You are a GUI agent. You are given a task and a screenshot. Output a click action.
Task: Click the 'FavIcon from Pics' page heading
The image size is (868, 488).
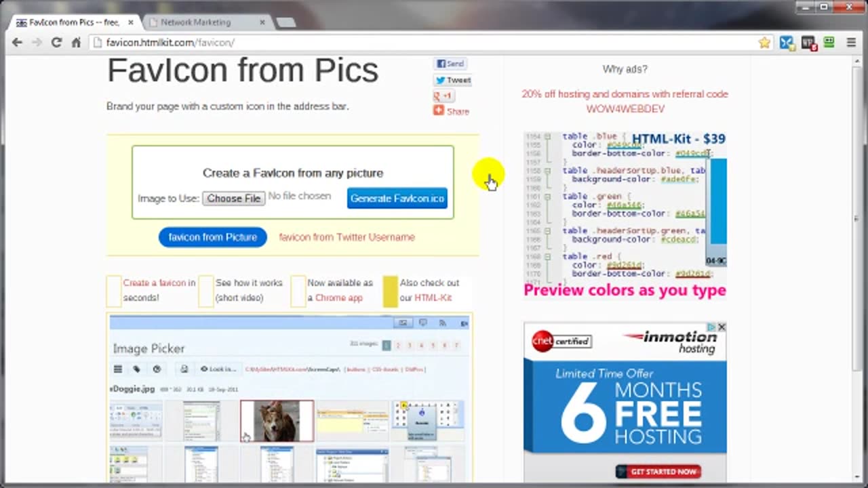(x=243, y=70)
